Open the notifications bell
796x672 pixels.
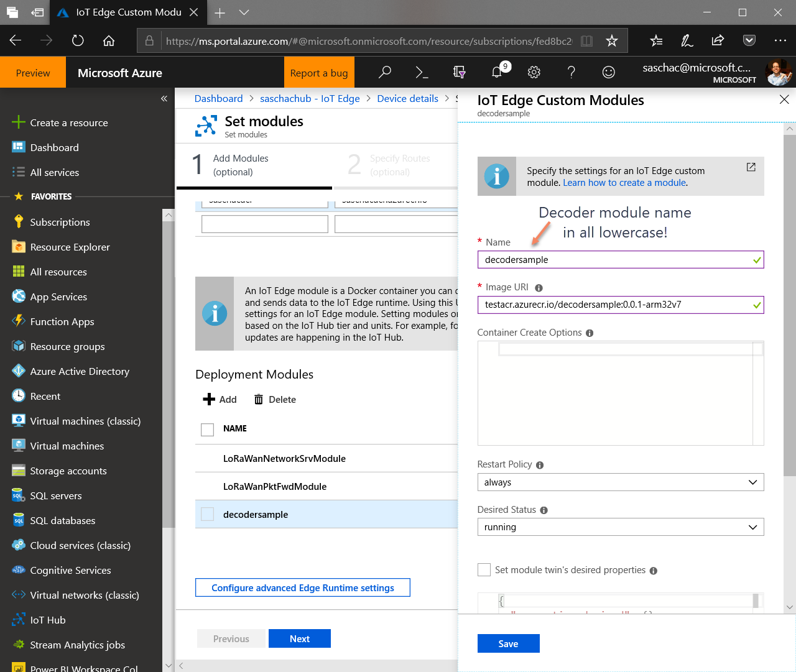(497, 73)
